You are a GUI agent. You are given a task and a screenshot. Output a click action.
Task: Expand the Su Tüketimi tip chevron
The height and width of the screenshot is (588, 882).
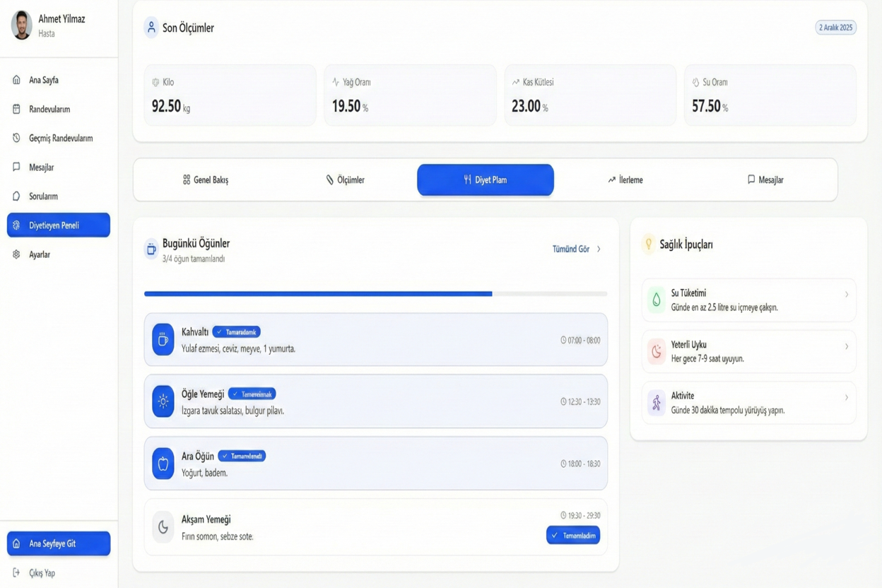[x=847, y=295]
